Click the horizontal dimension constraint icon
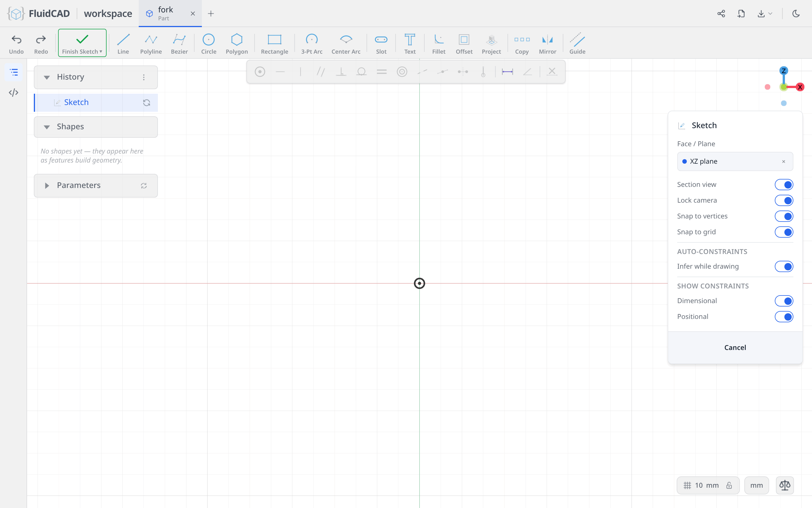This screenshot has width=812, height=508. (507, 72)
